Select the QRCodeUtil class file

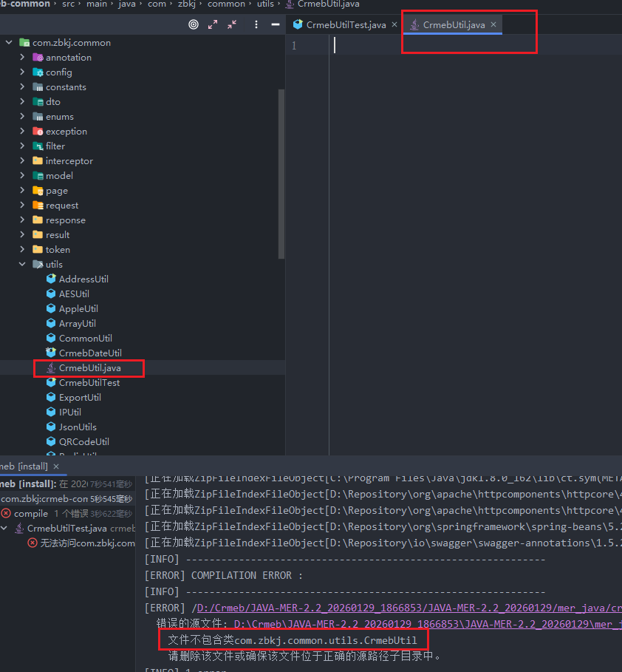click(x=83, y=442)
